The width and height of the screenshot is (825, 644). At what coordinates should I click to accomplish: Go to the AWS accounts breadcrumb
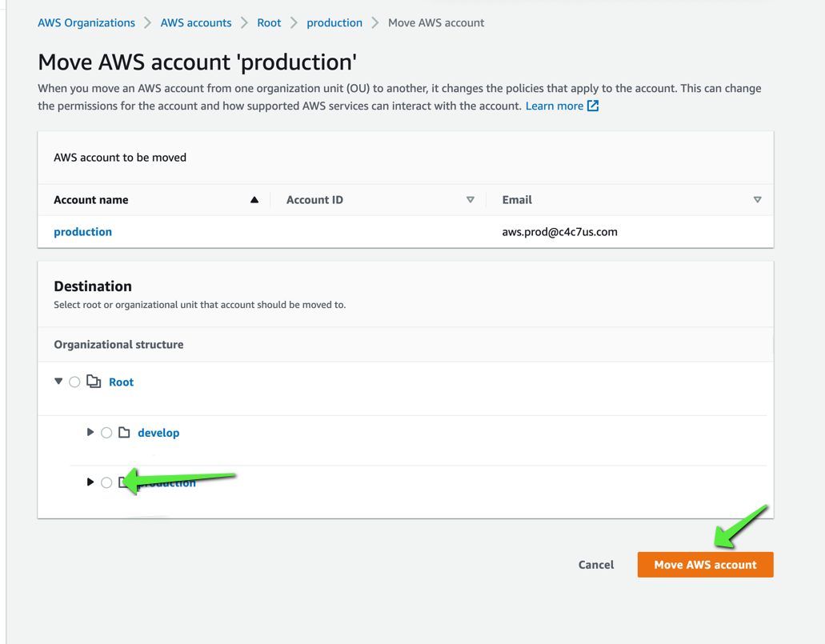pos(196,22)
